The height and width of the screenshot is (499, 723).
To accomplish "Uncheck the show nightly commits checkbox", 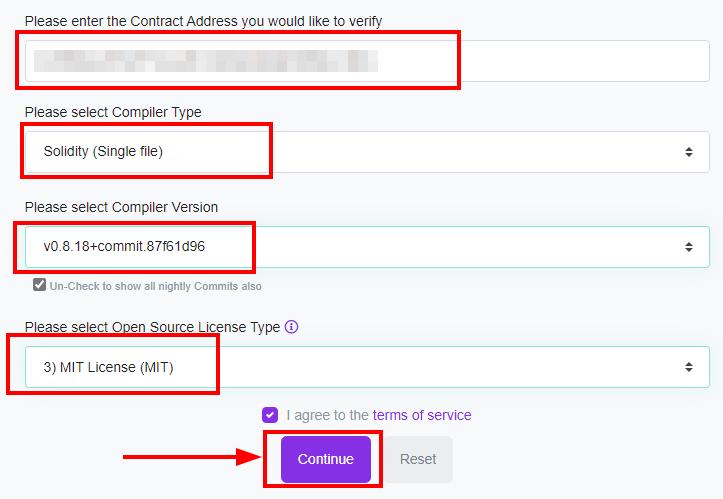I will [40, 285].
